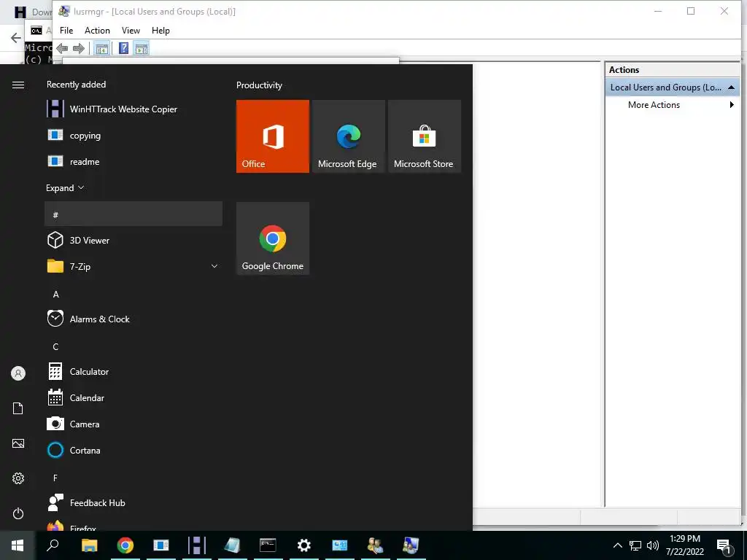Open the Microsoft Store tile
747x560 pixels.
(424, 136)
